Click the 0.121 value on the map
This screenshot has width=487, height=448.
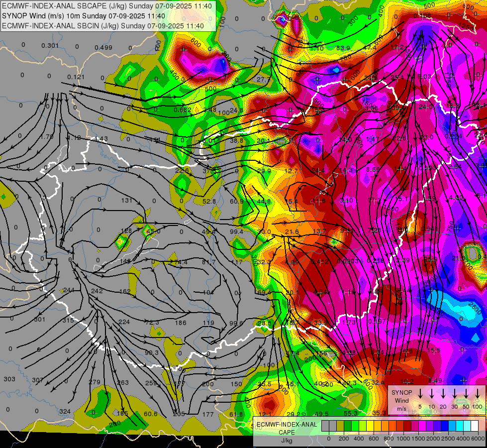click(76, 77)
